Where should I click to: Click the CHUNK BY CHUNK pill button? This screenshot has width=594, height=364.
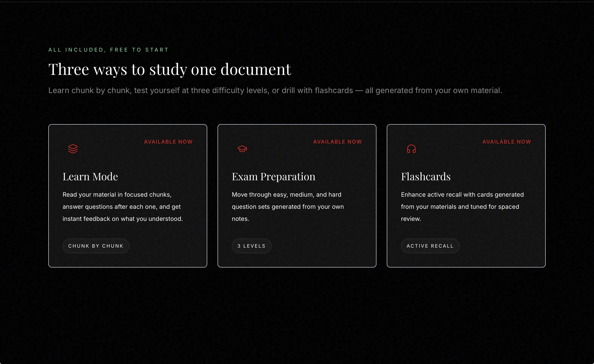click(96, 246)
